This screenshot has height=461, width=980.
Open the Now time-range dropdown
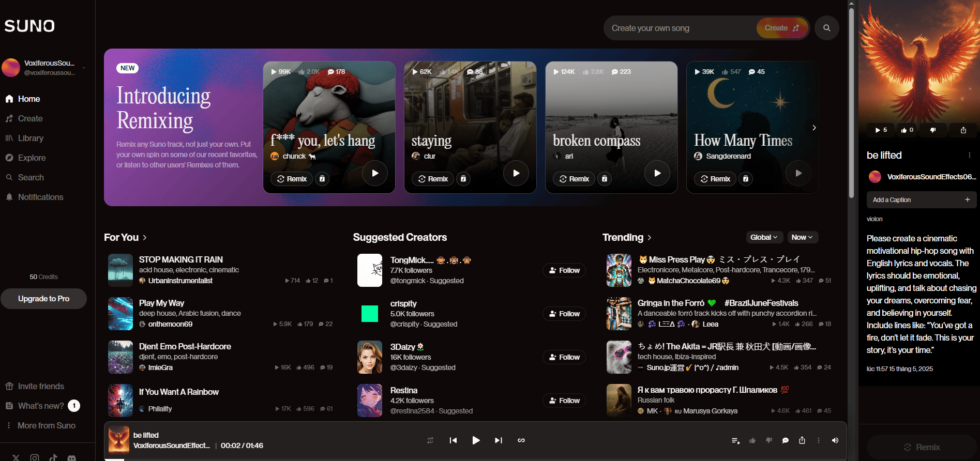802,237
